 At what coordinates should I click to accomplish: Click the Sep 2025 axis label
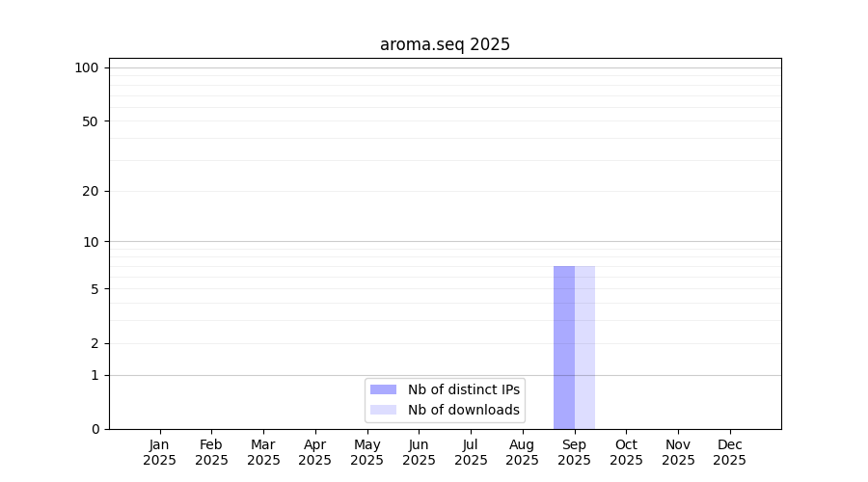574,452
